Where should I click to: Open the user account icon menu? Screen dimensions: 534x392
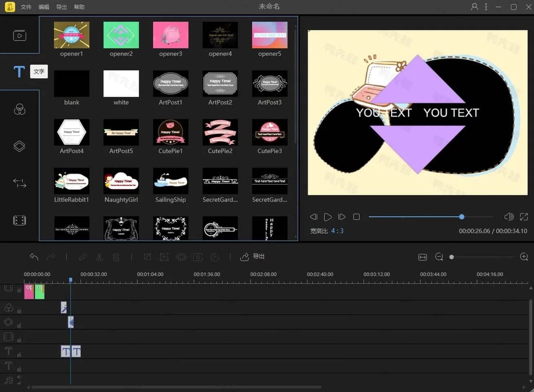point(474,7)
